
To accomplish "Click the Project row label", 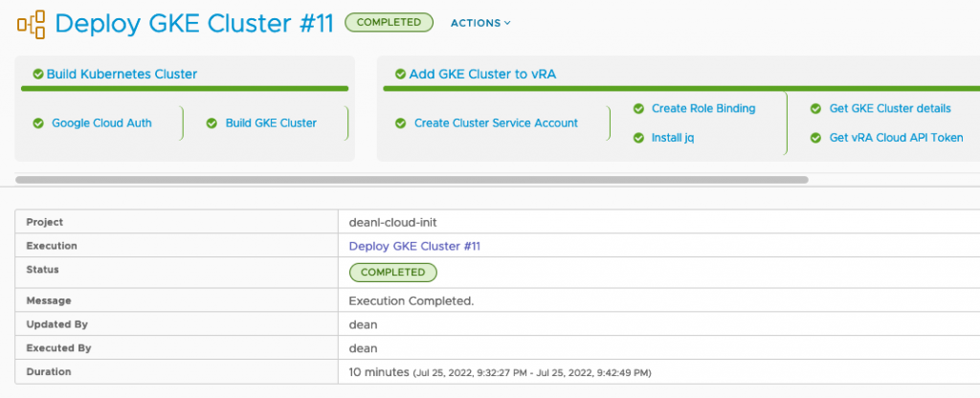I will [44, 222].
